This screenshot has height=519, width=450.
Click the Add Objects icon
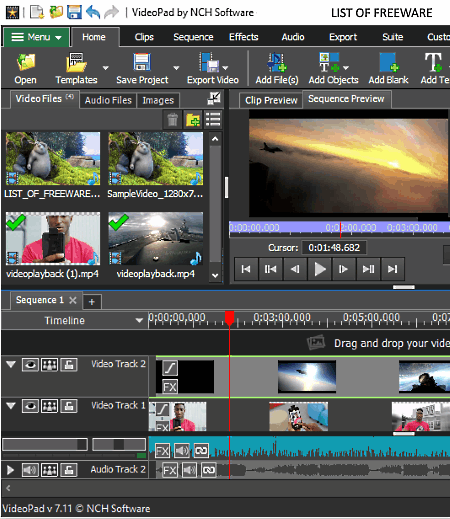click(329, 62)
